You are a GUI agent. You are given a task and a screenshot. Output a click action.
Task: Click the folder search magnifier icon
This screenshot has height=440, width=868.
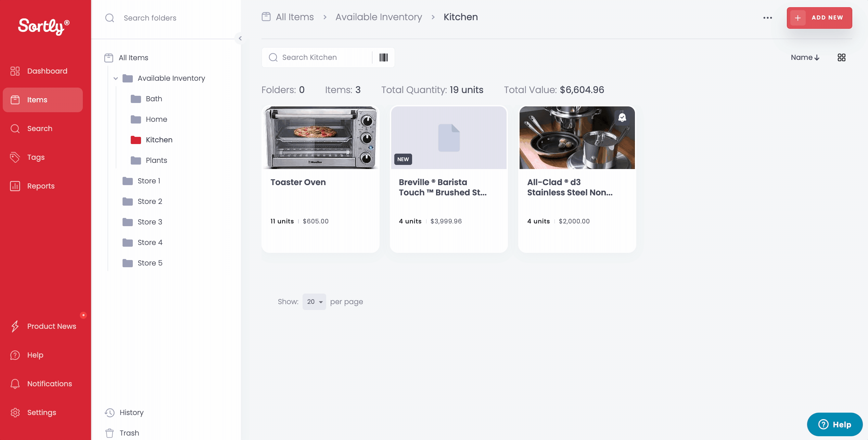pyautogui.click(x=110, y=18)
